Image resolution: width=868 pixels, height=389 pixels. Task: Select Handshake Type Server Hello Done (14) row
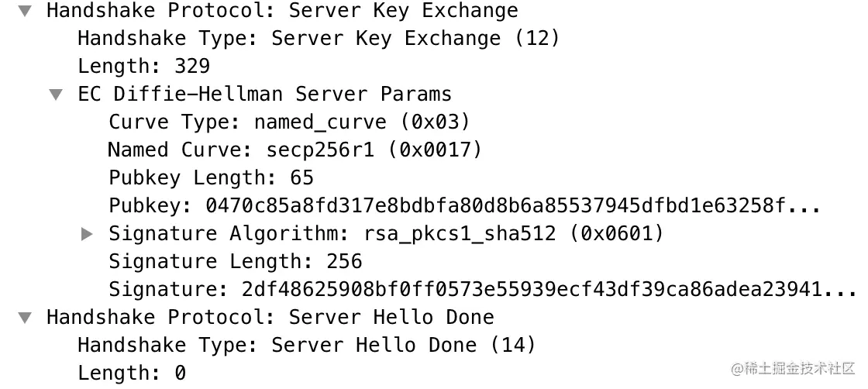(306, 346)
